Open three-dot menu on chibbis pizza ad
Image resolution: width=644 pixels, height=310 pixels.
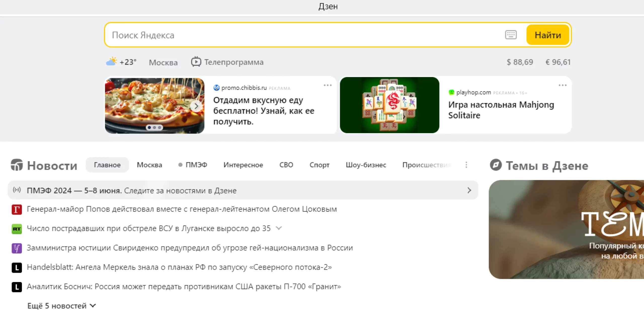pyautogui.click(x=327, y=85)
